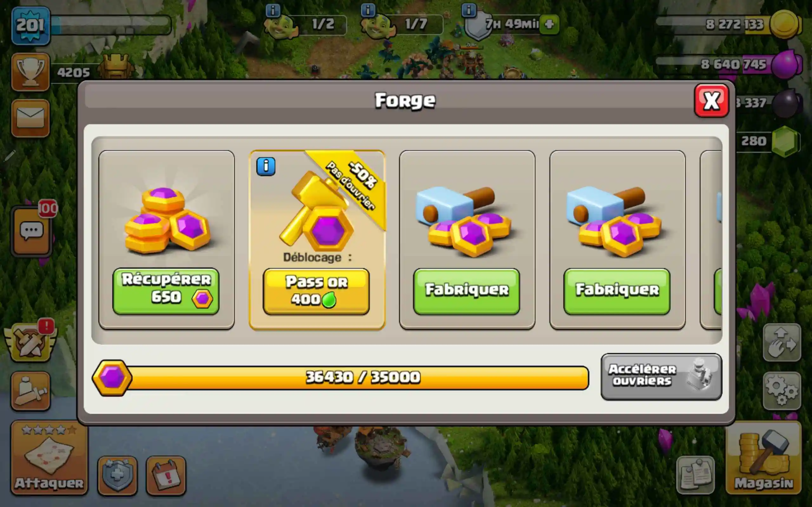Click the Accélérer ouvriers button
Screen dimensions: 812x507
pos(661,376)
